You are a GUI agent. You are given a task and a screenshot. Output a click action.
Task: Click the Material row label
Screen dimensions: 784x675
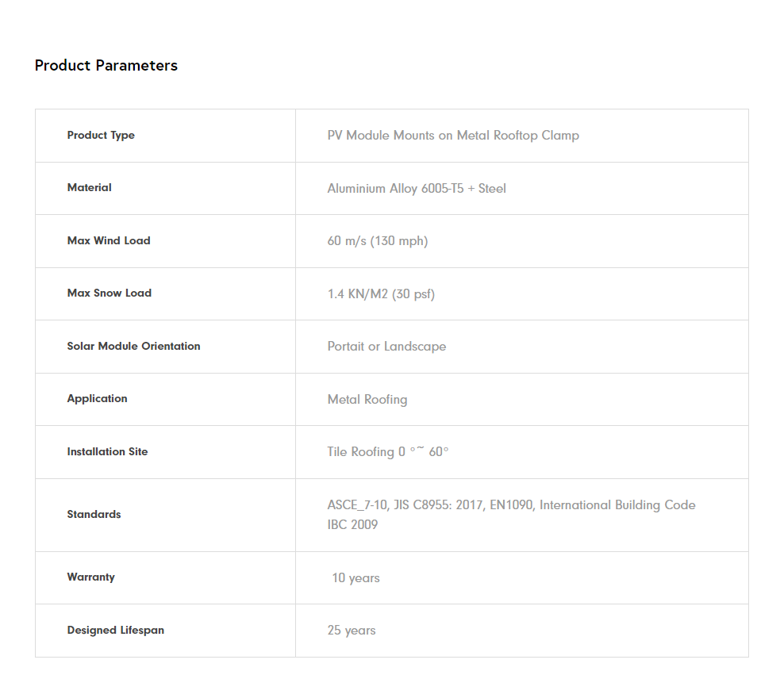pyautogui.click(x=90, y=188)
